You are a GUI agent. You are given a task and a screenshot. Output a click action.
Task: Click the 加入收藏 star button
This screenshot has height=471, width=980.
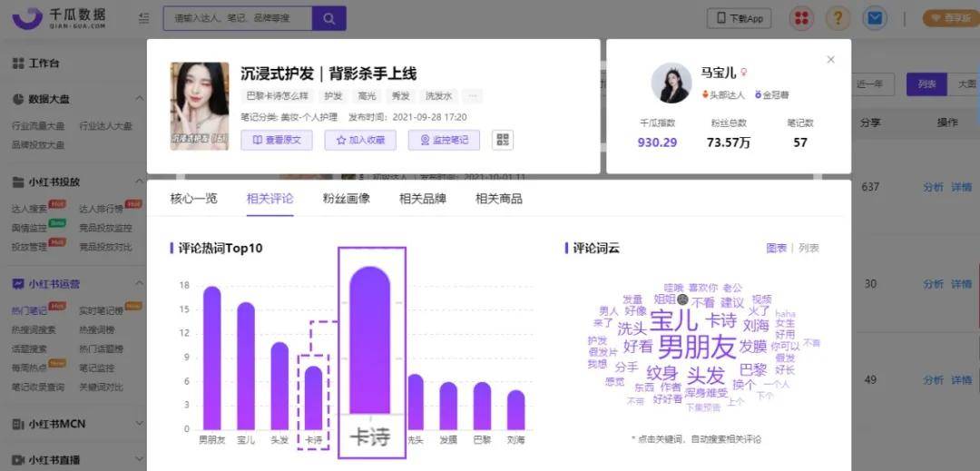(360, 140)
